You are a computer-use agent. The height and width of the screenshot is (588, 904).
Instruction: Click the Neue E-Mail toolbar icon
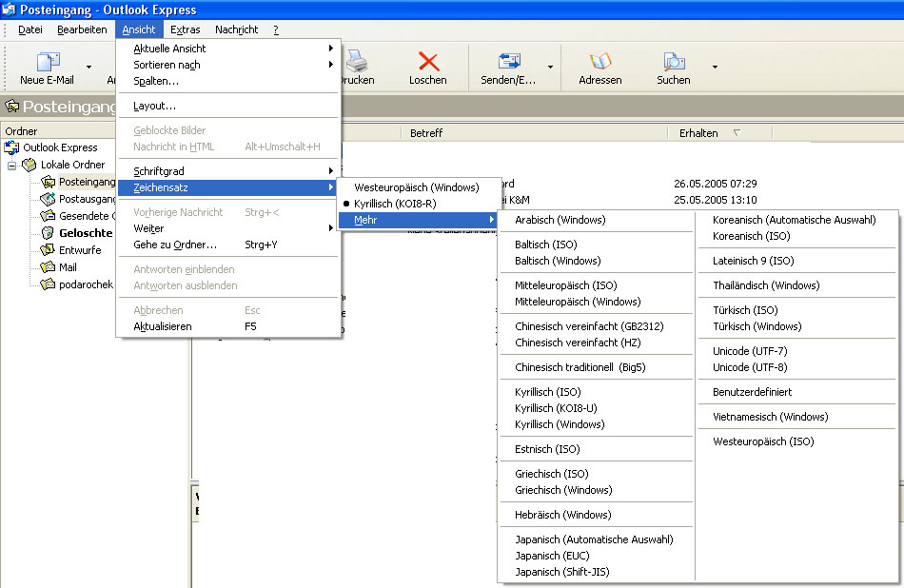pyautogui.click(x=49, y=61)
